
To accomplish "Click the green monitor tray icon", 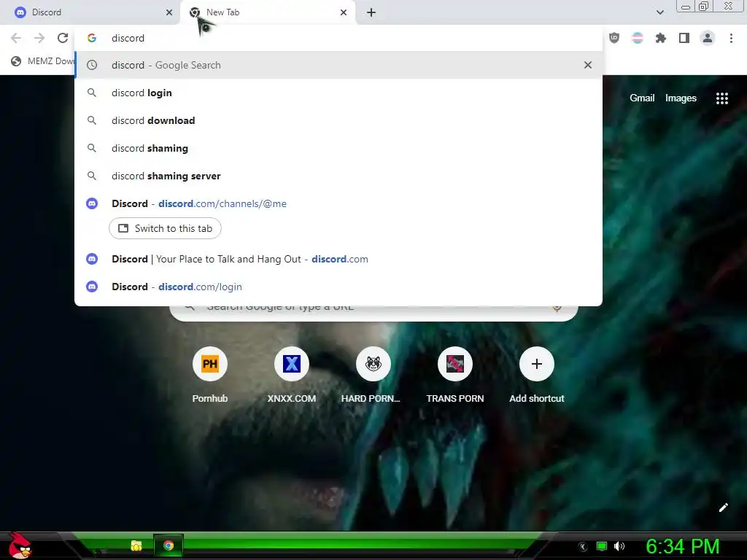I will 602,546.
